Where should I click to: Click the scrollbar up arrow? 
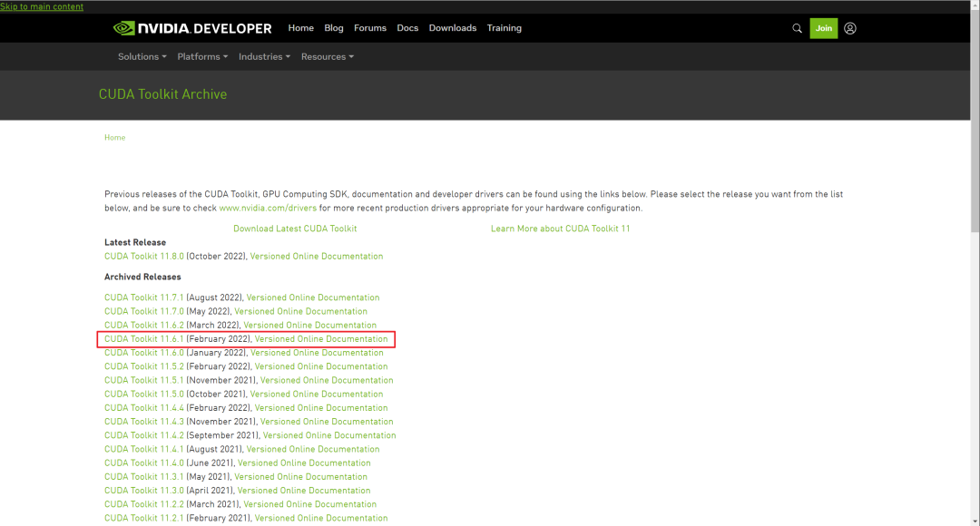[x=975, y=4]
